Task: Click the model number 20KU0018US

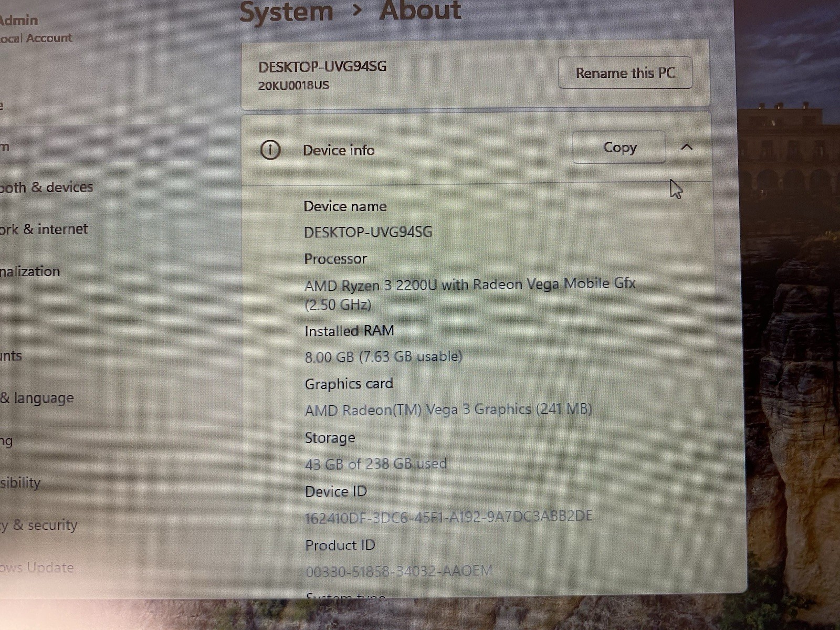Action: [293, 86]
